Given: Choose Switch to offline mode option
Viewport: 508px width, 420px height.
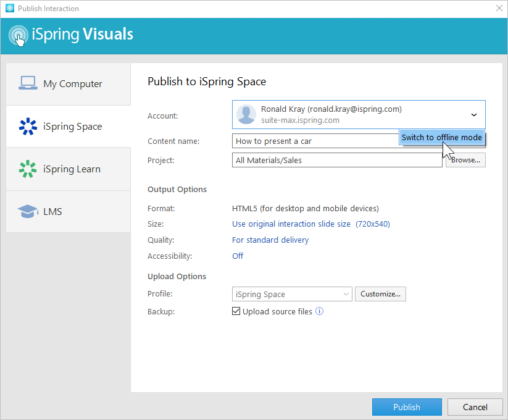Looking at the screenshot, I should [x=441, y=138].
